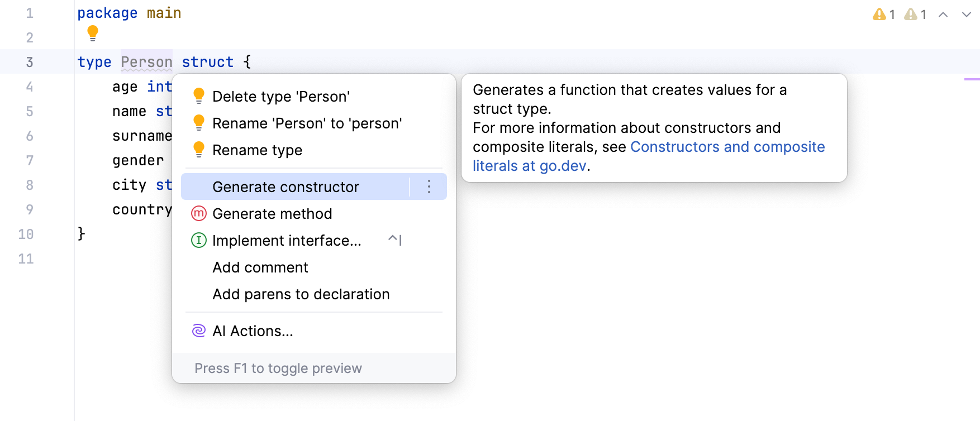980x421 pixels.
Task: Click the lightbulb gutter icon on line 2
Action: (x=92, y=34)
